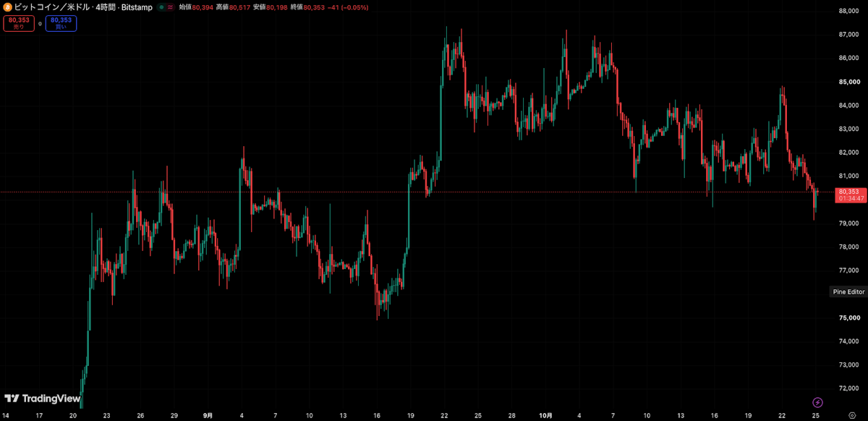Click the date 28 on time axis
Screen dimensions: 868x421
511,416
